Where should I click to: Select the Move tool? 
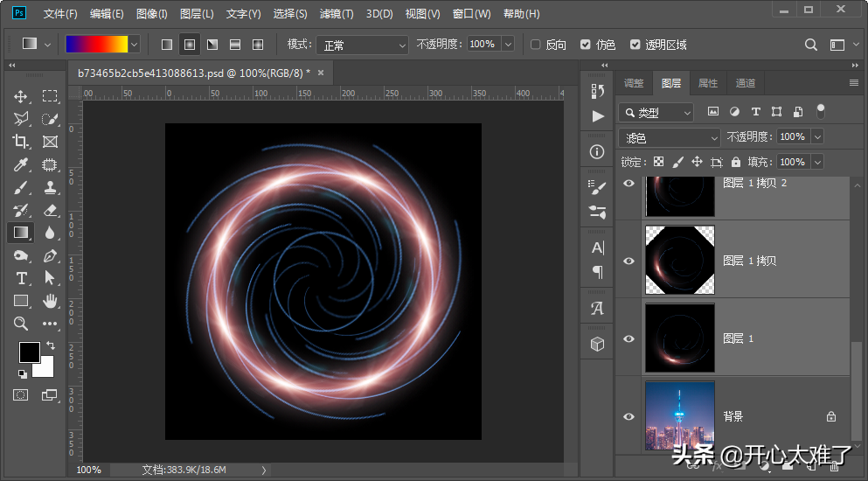click(x=20, y=96)
